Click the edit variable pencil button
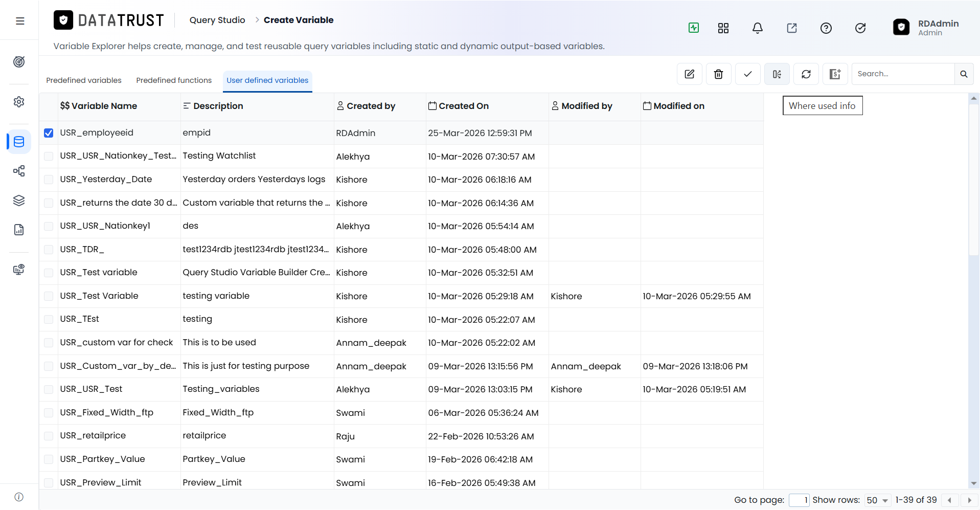The width and height of the screenshot is (980, 510). point(690,74)
